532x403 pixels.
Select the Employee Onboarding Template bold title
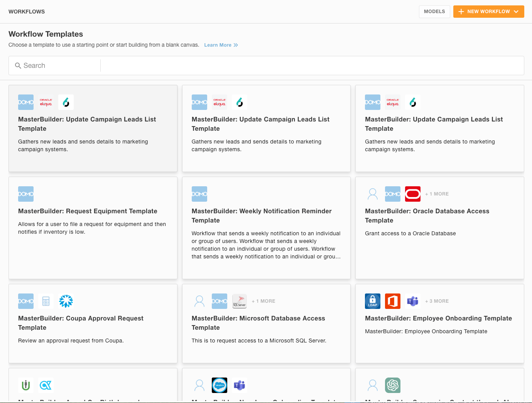(x=439, y=318)
